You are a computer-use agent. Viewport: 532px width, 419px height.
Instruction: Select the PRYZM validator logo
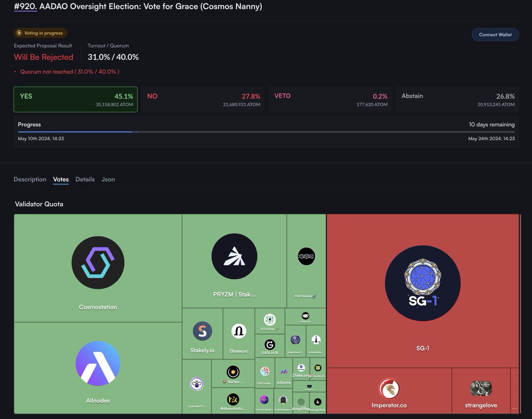[234, 256]
